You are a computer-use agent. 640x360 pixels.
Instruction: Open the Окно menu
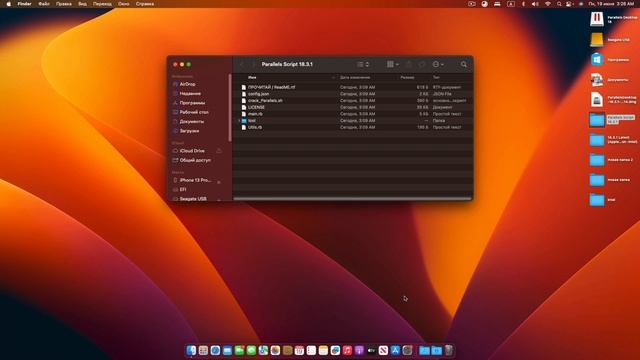coord(124,4)
